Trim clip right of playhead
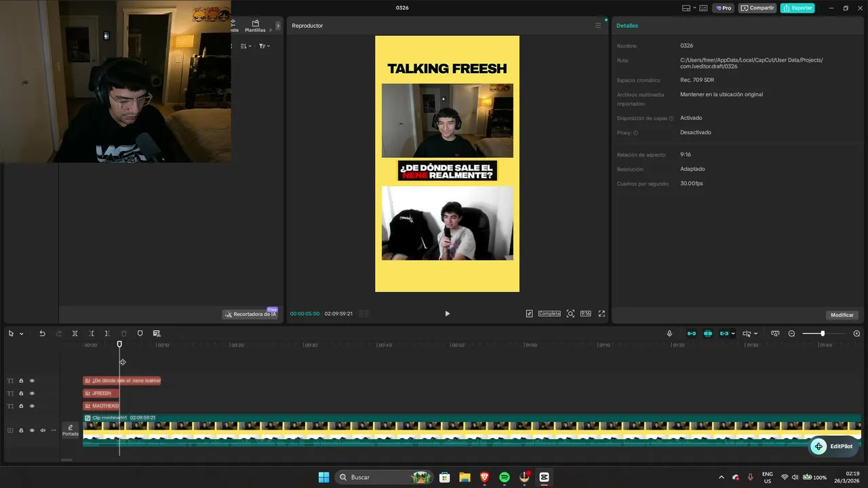 click(x=107, y=333)
